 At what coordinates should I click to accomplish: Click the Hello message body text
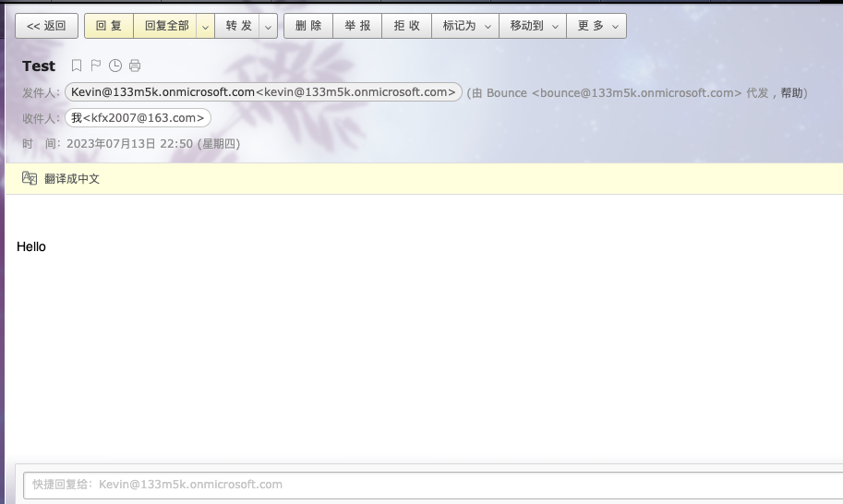pos(31,246)
